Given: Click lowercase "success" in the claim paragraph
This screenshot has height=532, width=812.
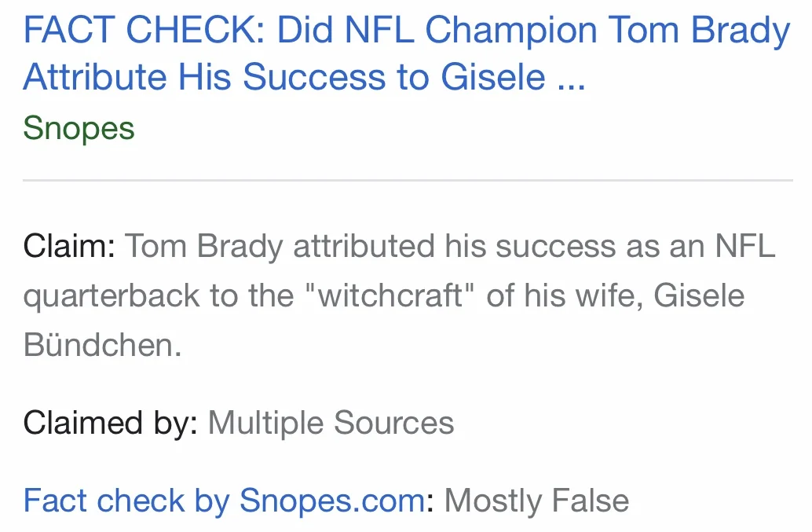Looking at the screenshot, I should click(556, 247).
